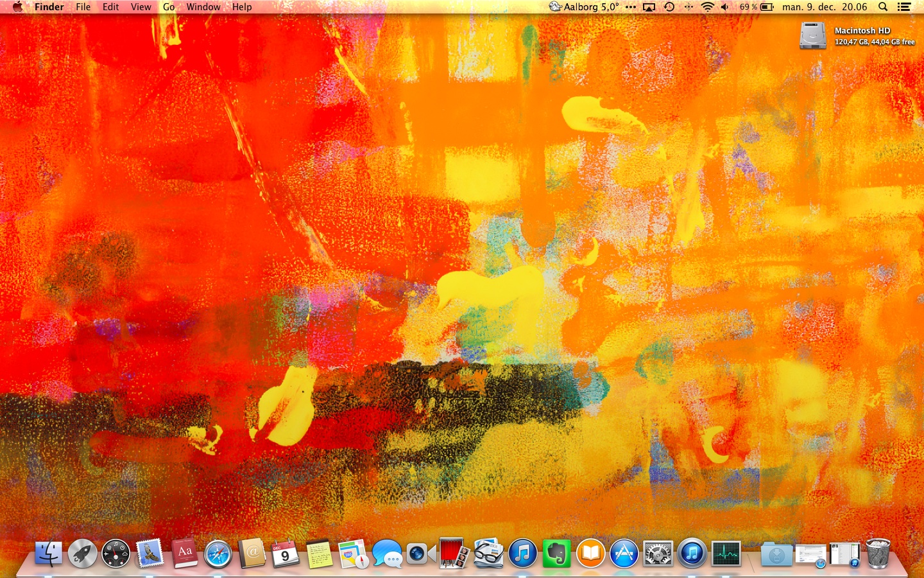Screen dimensions: 924x578
Task: Open the Mail stamp icon in Dock
Action: click(150, 554)
